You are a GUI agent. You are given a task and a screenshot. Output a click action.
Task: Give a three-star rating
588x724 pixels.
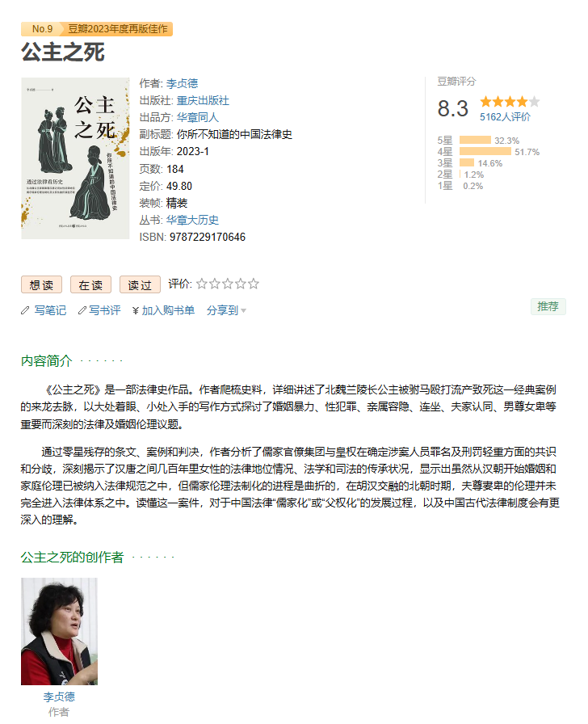(228, 284)
